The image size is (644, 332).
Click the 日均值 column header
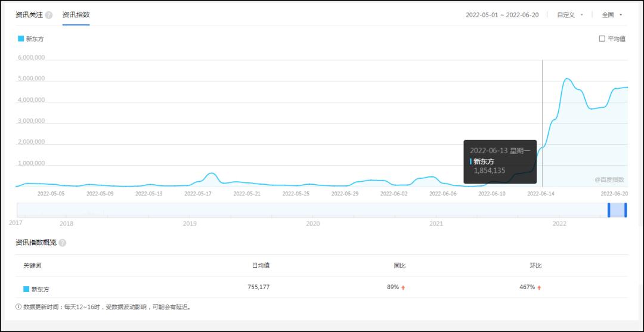tap(261, 265)
